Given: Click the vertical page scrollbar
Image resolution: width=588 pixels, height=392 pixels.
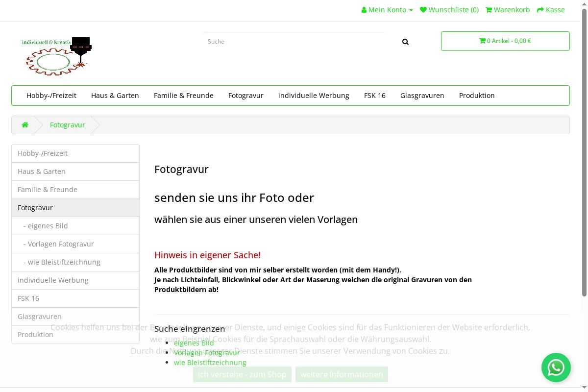Looking at the screenshot, I should point(584,147).
